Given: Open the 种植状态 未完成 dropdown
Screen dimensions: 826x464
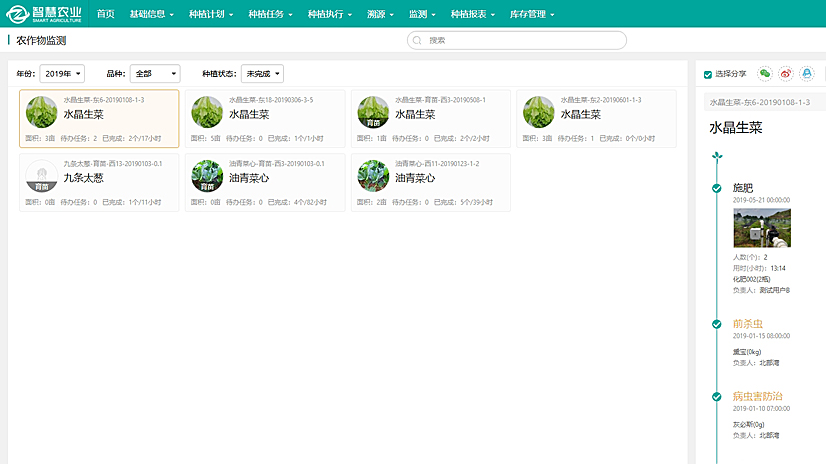Looking at the screenshot, I should tap(262, 74).
